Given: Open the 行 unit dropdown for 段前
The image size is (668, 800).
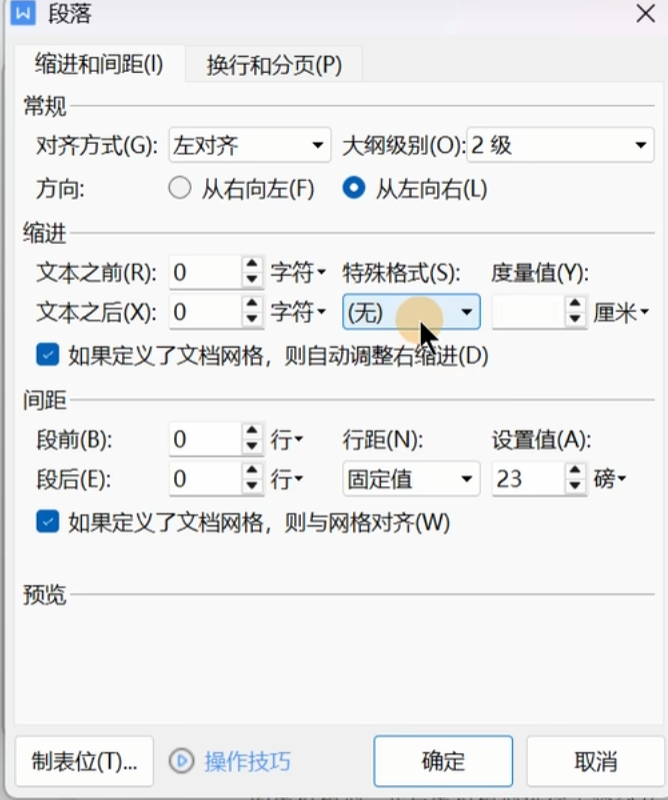Looking at the screenshot, I should (287, 439).
